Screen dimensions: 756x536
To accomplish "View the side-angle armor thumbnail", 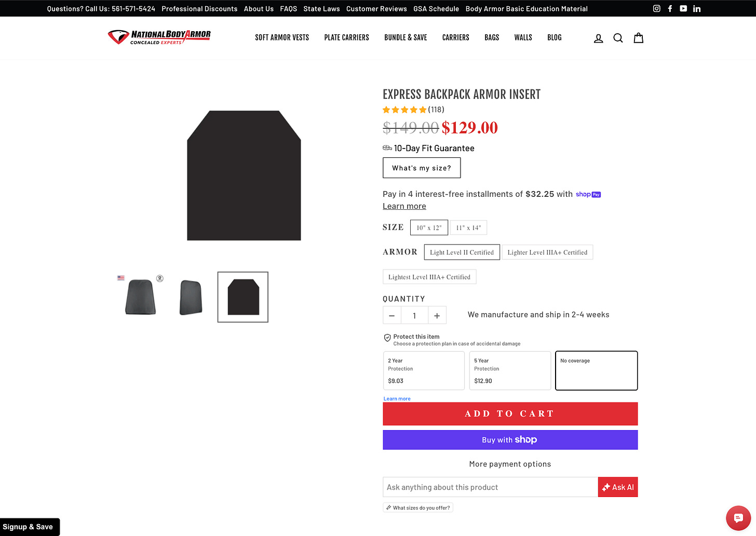I will (191, 297).
